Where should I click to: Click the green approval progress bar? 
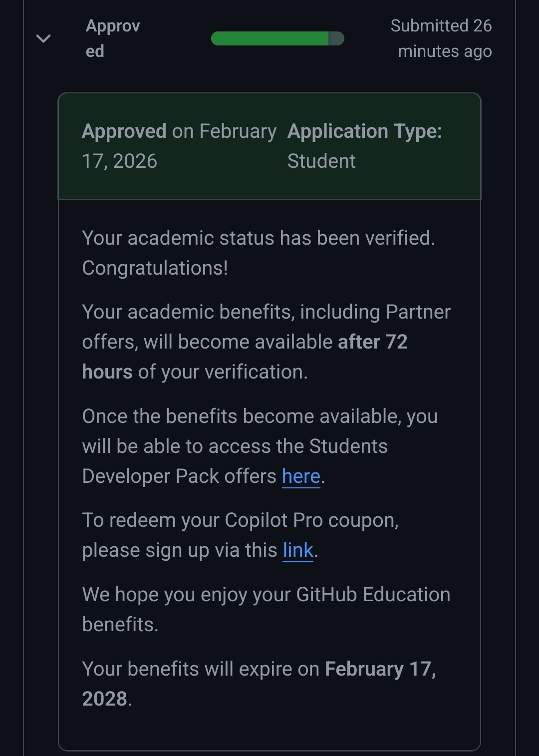(269, 38)
